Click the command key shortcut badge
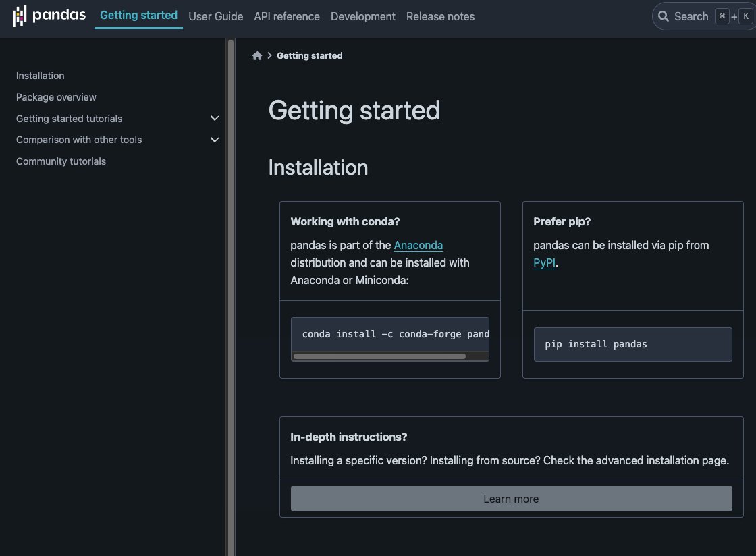Screen dimensions: 756x556 722,16
